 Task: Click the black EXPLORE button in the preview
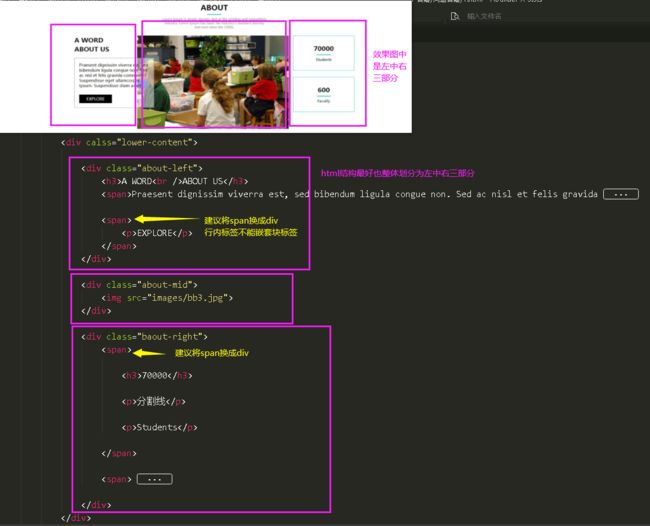(95, 99)
